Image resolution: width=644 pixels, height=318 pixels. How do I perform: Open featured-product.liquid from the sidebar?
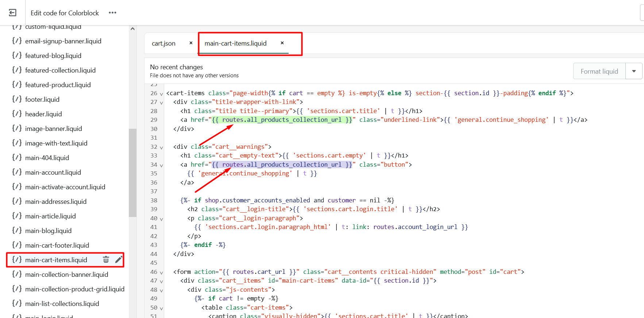[x=58, y=85]
